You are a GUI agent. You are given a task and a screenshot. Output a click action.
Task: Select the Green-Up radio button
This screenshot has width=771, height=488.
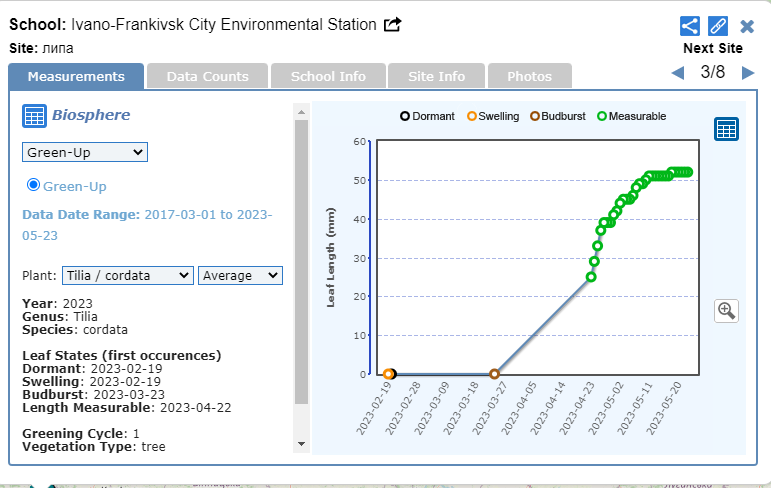click(33, 185)
